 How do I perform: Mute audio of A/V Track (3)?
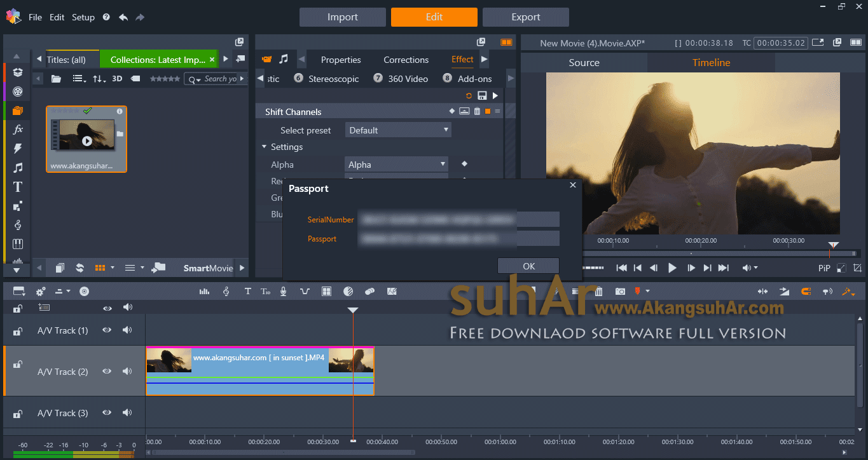(127, 413)
